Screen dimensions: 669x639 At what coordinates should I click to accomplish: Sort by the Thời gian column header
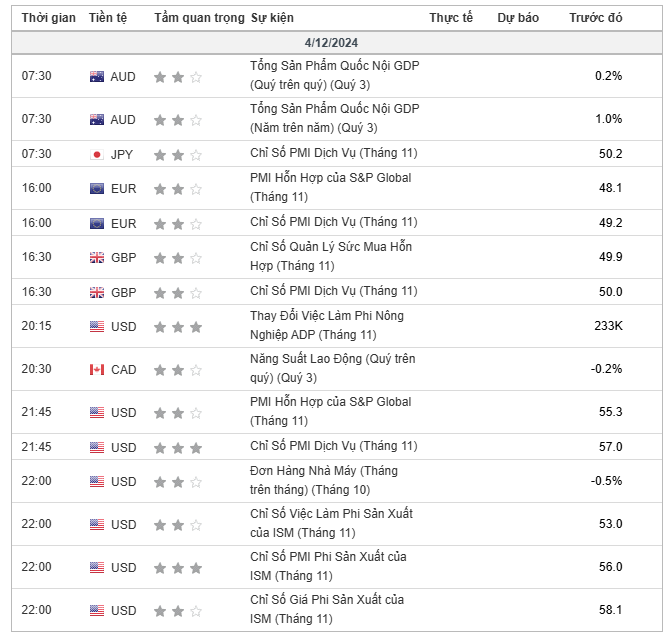tap(41, 18)
